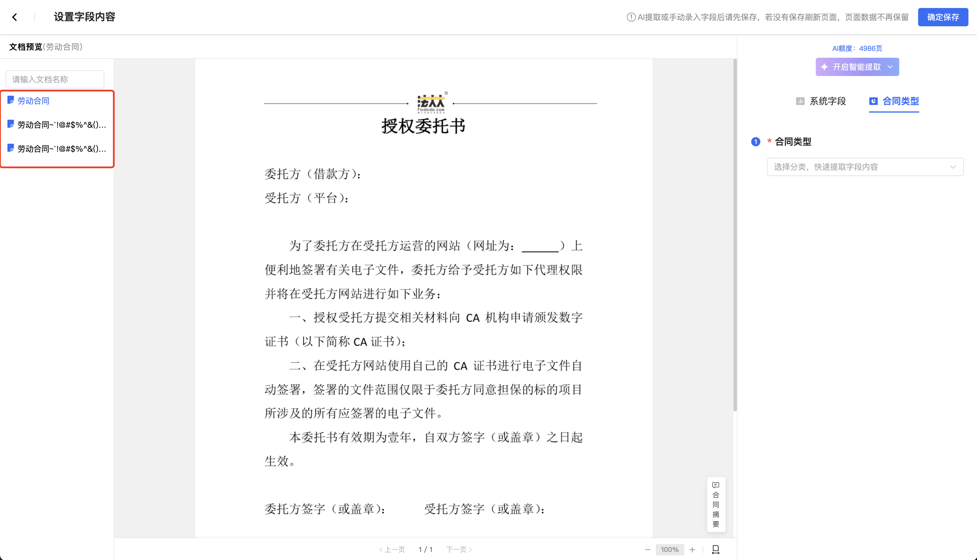Image resolution: width=977 pixels, height=560 pixels.
Task: Go to 下一页 next page
Action: coord(459,550)
